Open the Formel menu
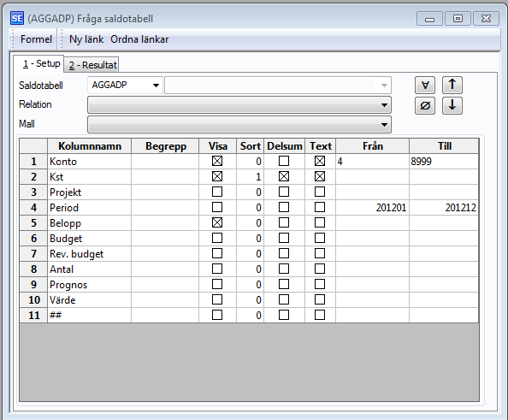This screenshot has height=420, width=508. click(36, 39)
